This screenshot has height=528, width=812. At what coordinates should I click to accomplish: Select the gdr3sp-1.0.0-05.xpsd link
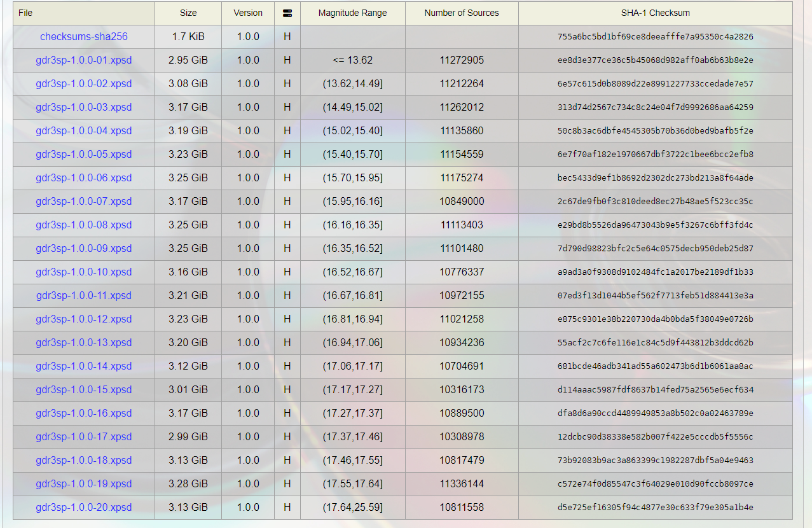[x=84, y=154]
